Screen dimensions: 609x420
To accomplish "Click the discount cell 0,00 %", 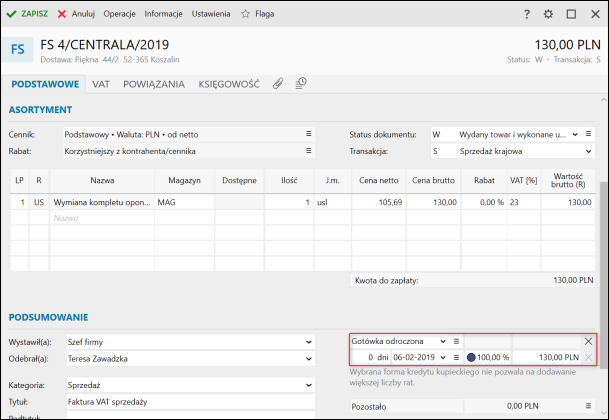I will 484,202.
